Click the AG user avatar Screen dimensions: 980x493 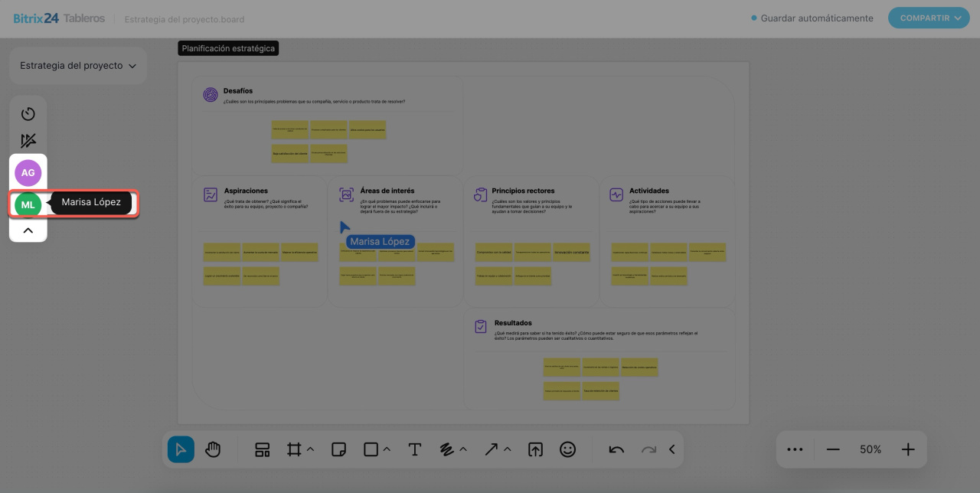(x=28, y=173)
